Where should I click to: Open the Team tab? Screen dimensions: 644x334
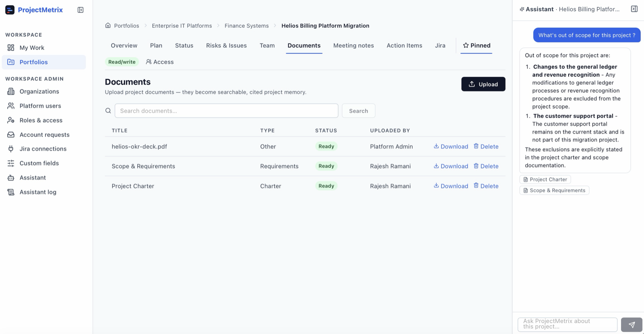[267, 45]
